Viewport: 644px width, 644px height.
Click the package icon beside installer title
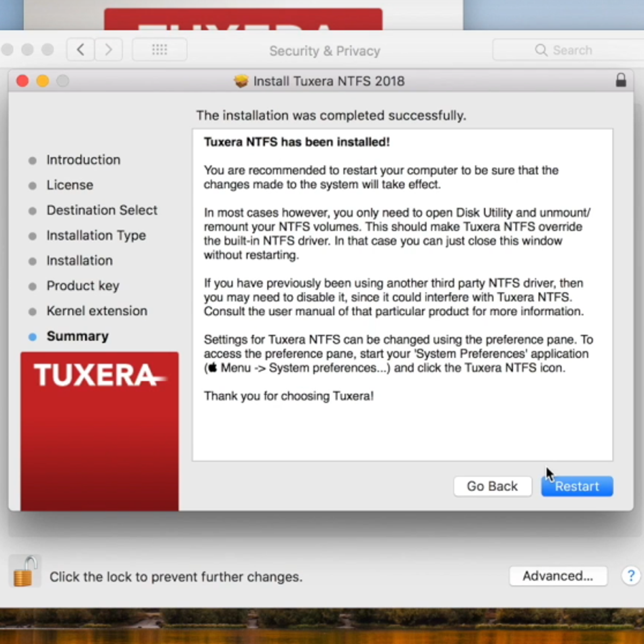[241, 81]
